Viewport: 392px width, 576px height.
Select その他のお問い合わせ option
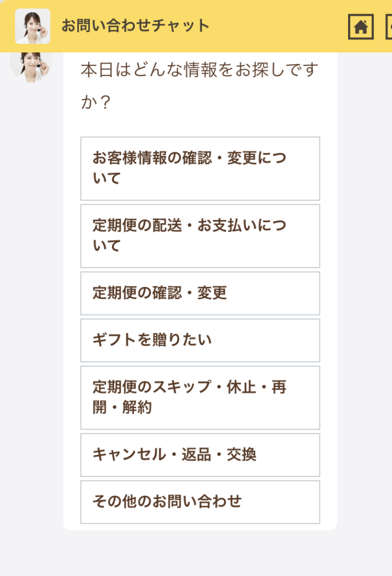pyautogui.click(x=200, y=502)
